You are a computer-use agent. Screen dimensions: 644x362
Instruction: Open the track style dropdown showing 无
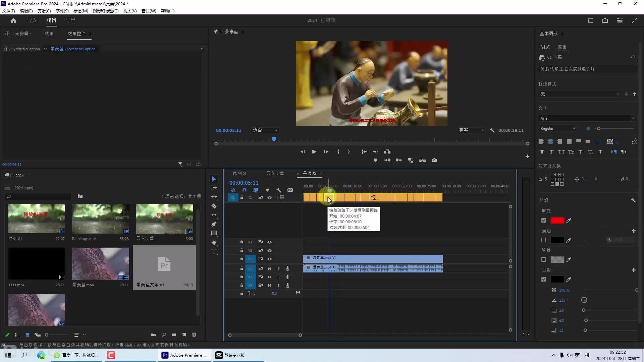coord(580,94)
